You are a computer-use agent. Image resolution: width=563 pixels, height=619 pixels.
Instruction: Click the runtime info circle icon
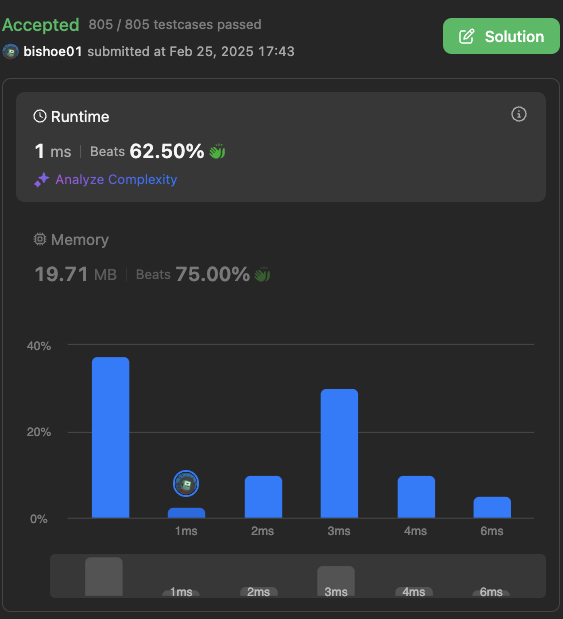pyautogui.click(x=518, y=114)
